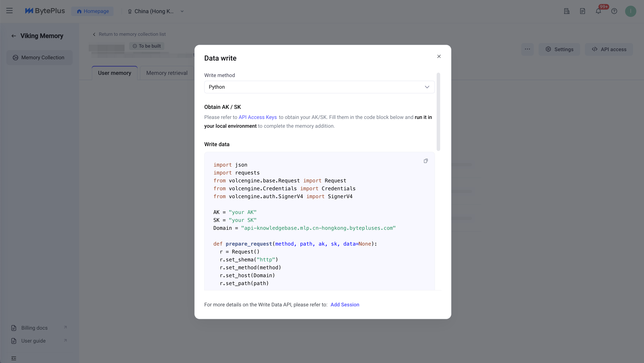Open the notifications bell
This screenshot has height=363, width=644.
[598, 11]
